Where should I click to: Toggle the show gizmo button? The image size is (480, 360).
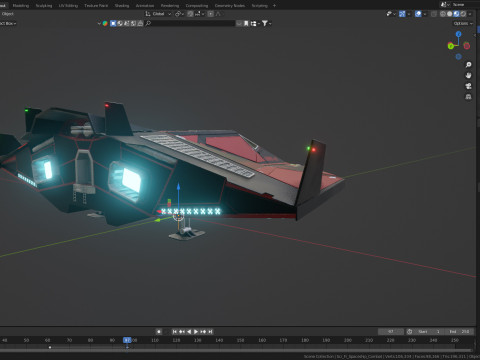coord(402,14)
